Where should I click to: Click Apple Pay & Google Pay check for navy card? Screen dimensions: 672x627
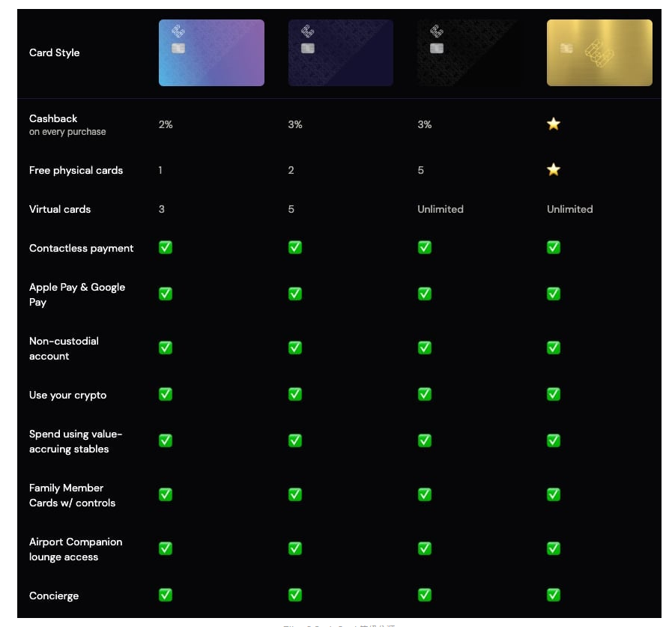coord(295,294)
